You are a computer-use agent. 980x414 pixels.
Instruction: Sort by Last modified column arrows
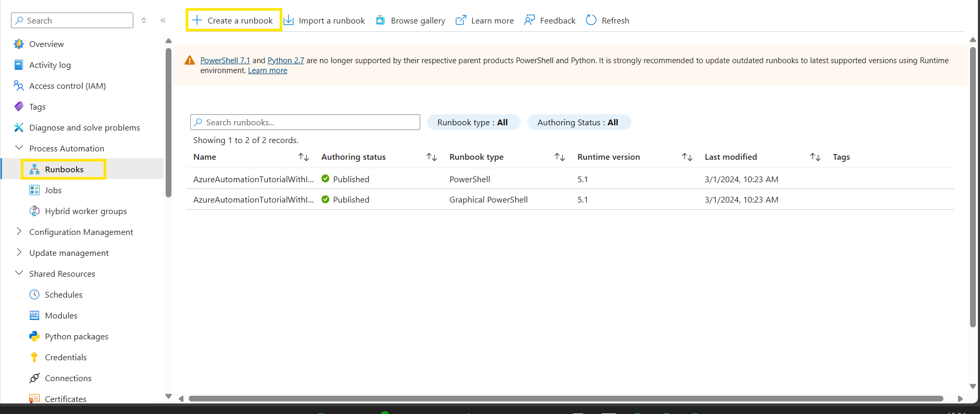pos(815,157)
